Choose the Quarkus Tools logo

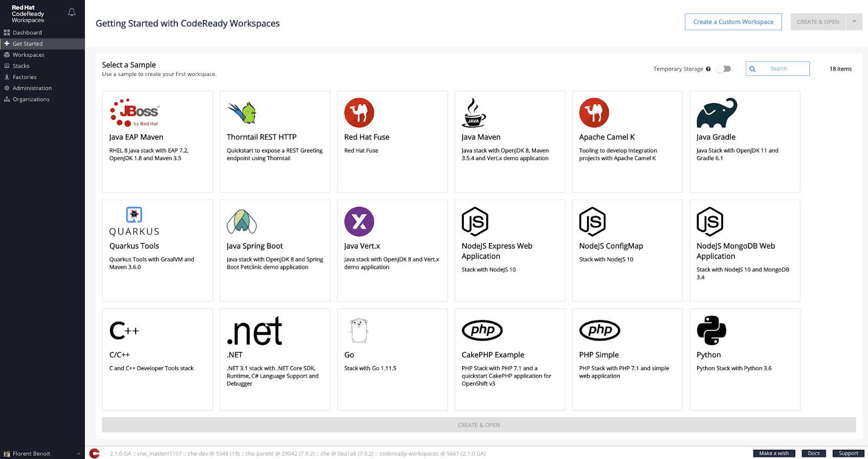click(134, 222)
